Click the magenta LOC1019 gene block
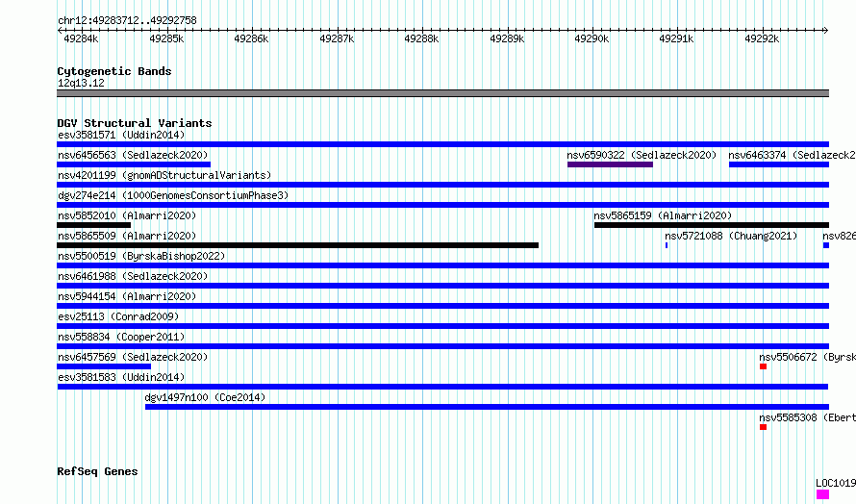The image size is (856, 504). (822, 494)
